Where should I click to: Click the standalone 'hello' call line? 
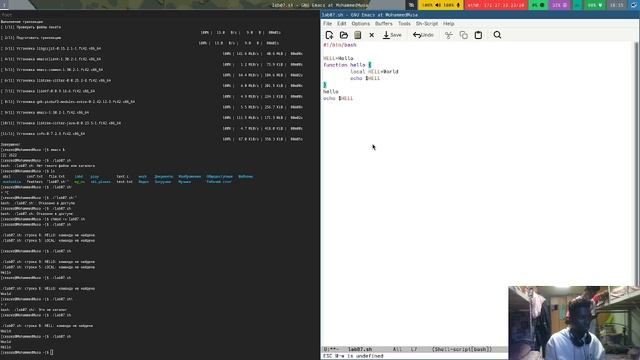click(331, 91)
